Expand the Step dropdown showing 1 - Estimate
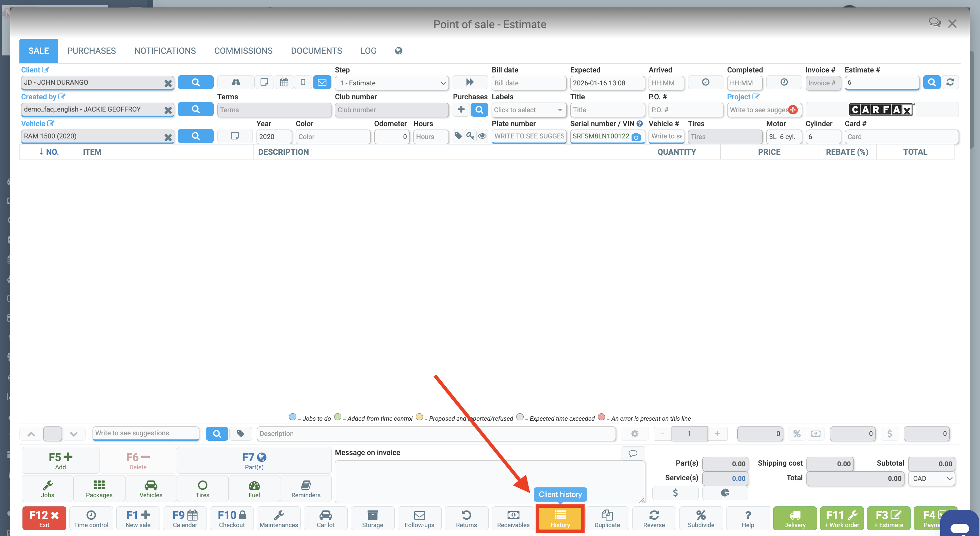Viewport: 980px width, 536px height. (391, 83)
